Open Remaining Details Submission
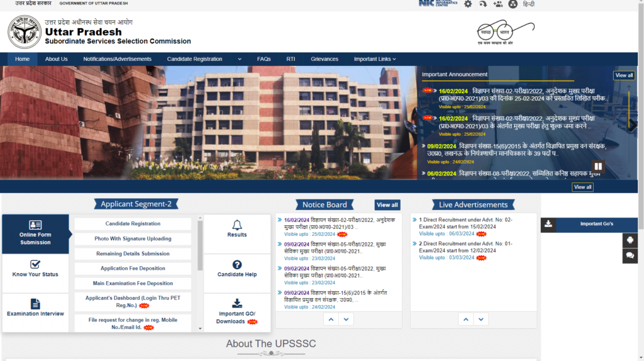Viewport: 644px width, 361px height. [x=133, y=254]
